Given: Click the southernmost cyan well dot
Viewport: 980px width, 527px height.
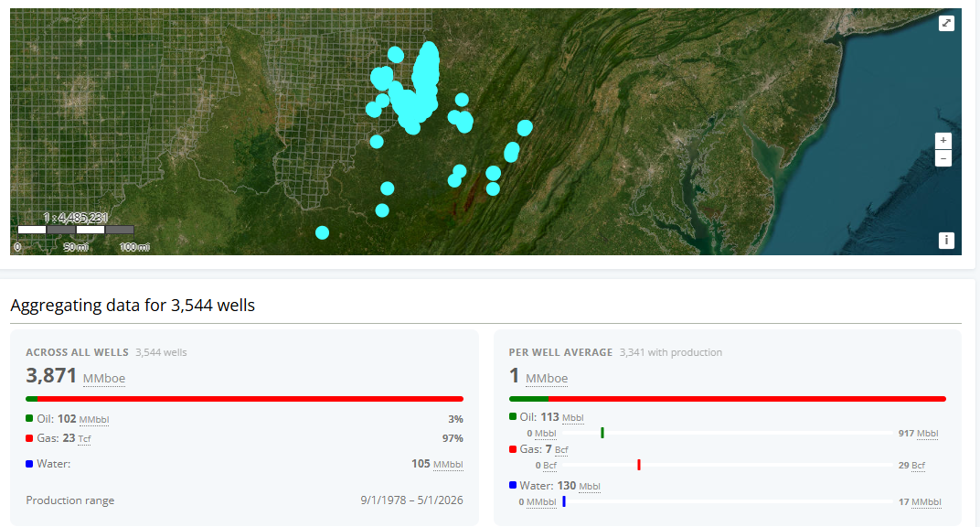Looking at the screenshot, I should (322, 232).
